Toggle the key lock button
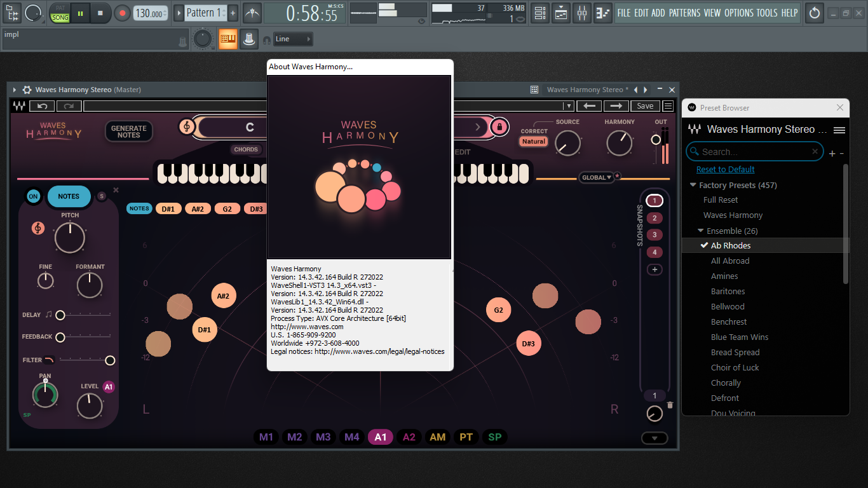The width and height of the screenshot is (868, 488). point(499,127)
